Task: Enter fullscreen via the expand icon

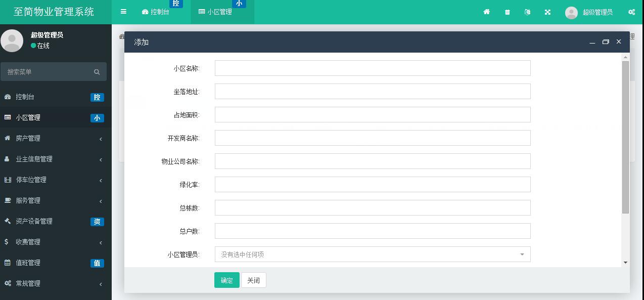Action: 547,12
